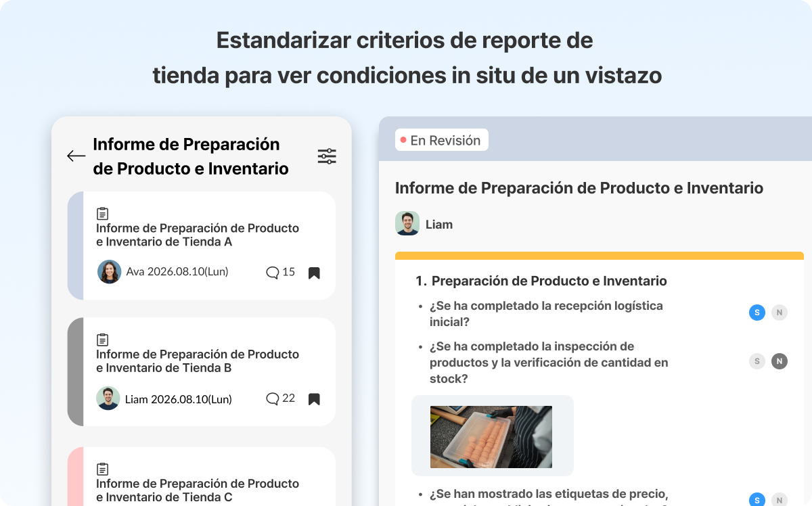This screenshot has height=506, width=812.
Task: Bookmark the Tienda A report
Action: click(314, 273)
